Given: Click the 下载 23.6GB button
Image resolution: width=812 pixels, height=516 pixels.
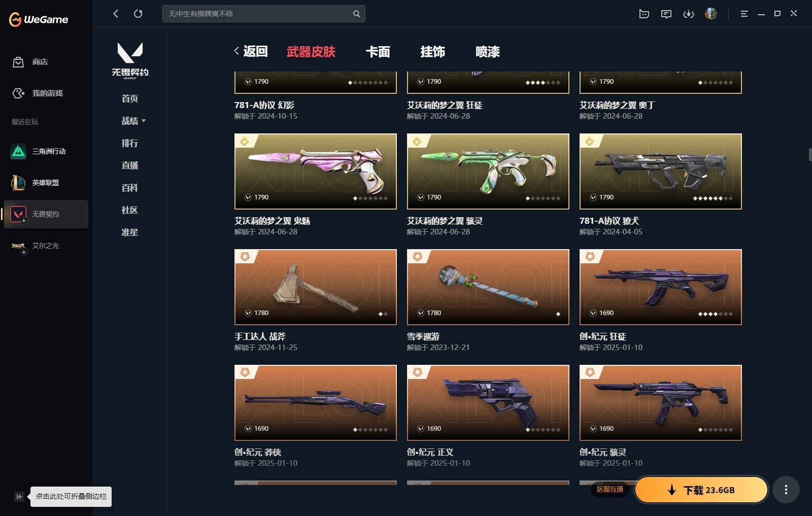Looking at the screenshot, I should [x=701, y=490].
